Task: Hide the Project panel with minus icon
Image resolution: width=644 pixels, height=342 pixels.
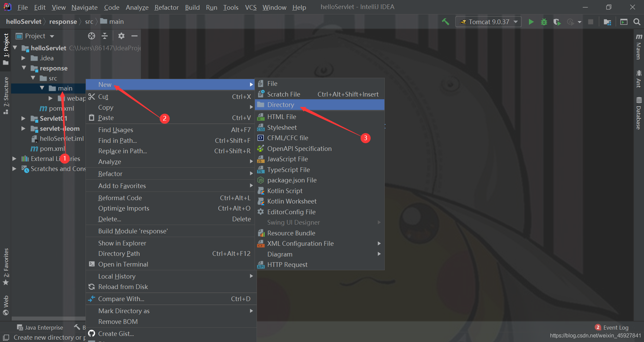Action: pyautogui.click(x=135, y=36)
